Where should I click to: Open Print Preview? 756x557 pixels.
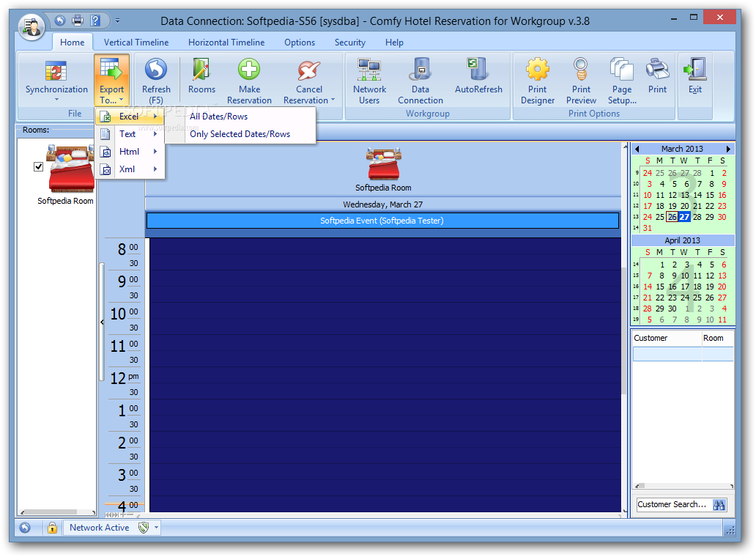581,81
